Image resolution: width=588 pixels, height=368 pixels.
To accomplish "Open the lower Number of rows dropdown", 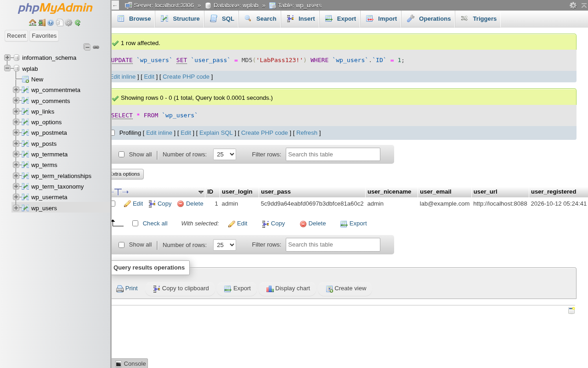I will (x=225, y=245).
